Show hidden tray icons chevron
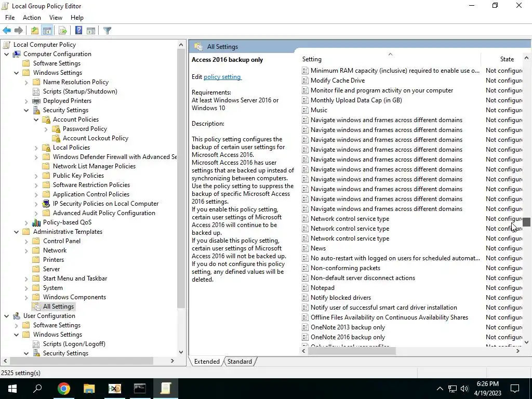 coord(440,389)
